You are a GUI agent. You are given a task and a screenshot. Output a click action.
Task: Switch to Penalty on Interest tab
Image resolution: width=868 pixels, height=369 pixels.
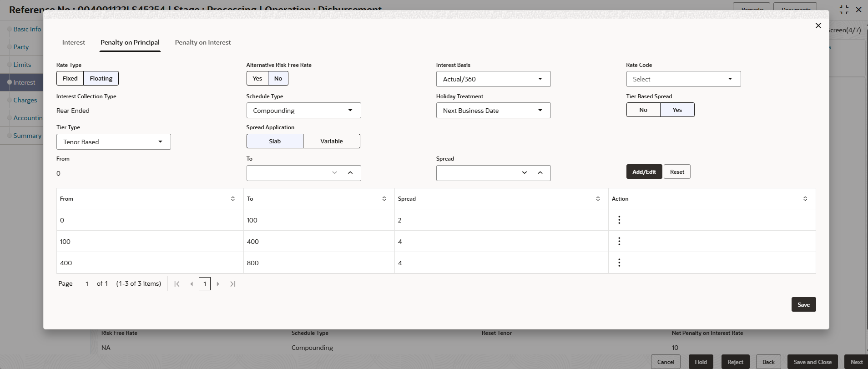coord(203,42)
